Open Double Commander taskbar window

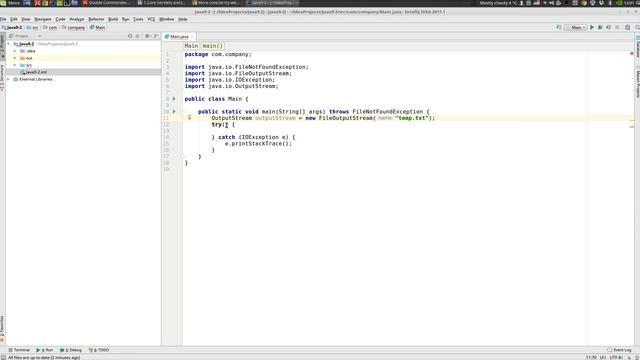pos(106,3)
